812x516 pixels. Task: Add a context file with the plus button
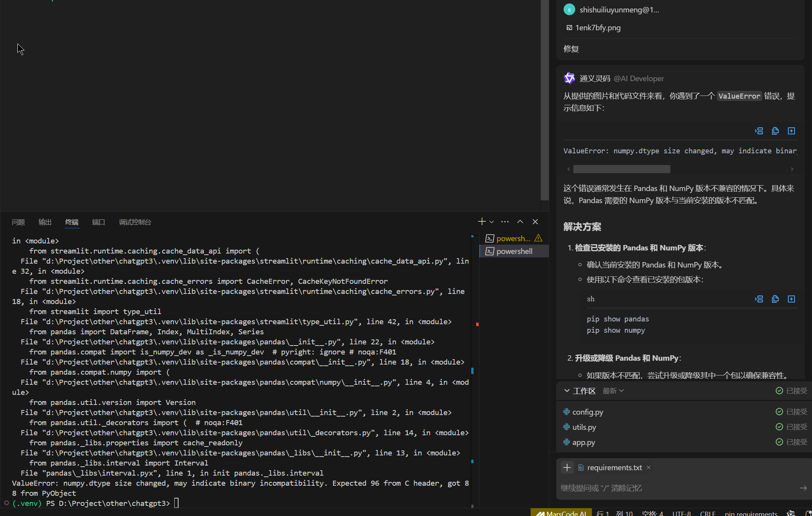(x=567, y=467)
